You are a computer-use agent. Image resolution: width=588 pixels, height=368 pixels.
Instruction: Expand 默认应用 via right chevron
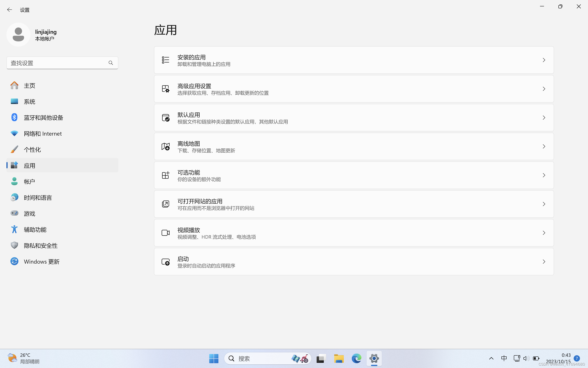pyautogui.click(x=544, y=118)
